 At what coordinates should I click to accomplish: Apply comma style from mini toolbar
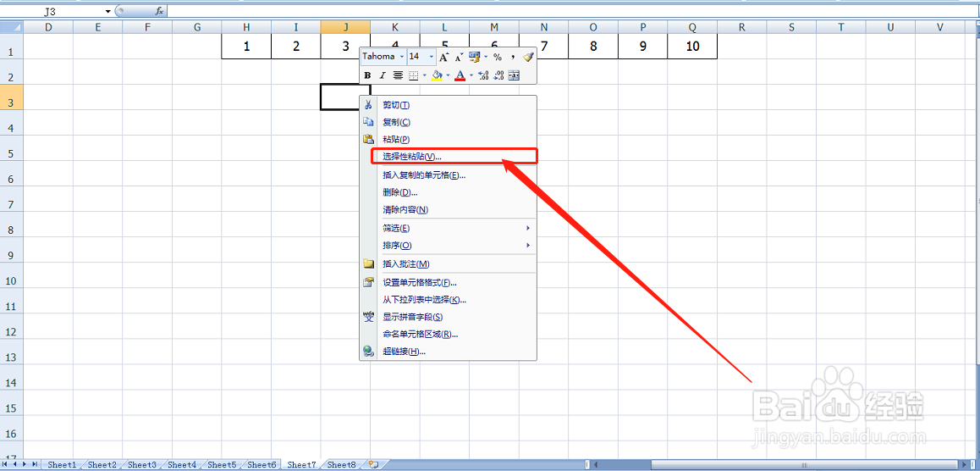(513, 57)
